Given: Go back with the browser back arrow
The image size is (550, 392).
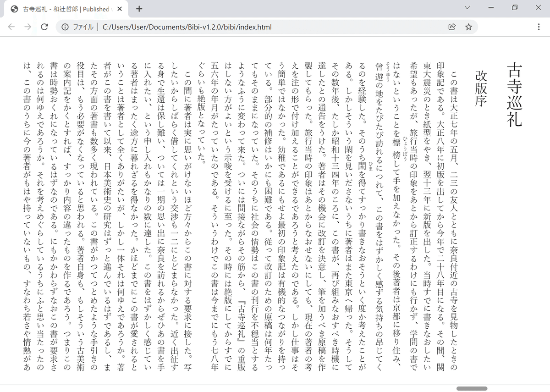Looking at the screenshot, I should pyautogui.click(x=11, y=27).
